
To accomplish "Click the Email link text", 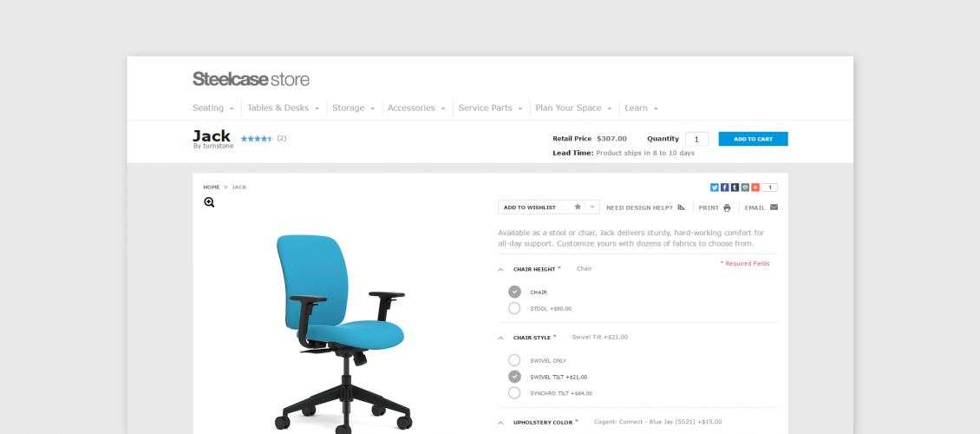I will (x=755, y=207).
